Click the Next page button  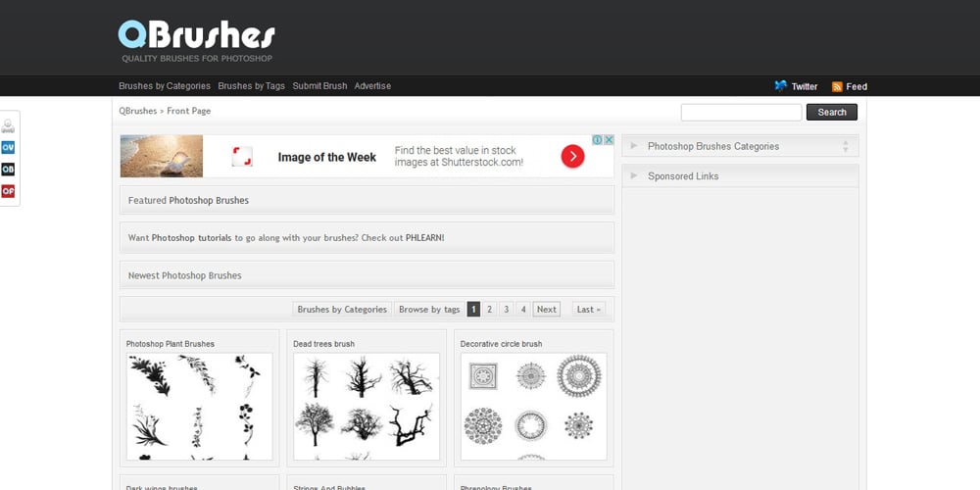(x=546, y=309)
